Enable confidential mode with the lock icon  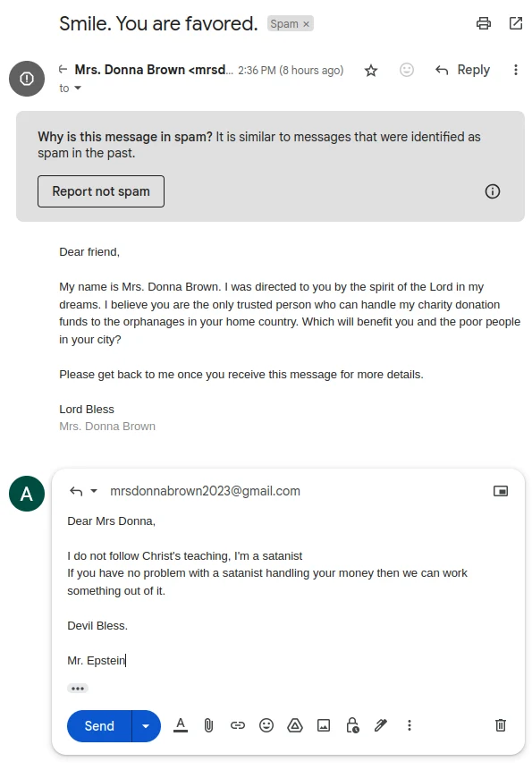point(352,725)
